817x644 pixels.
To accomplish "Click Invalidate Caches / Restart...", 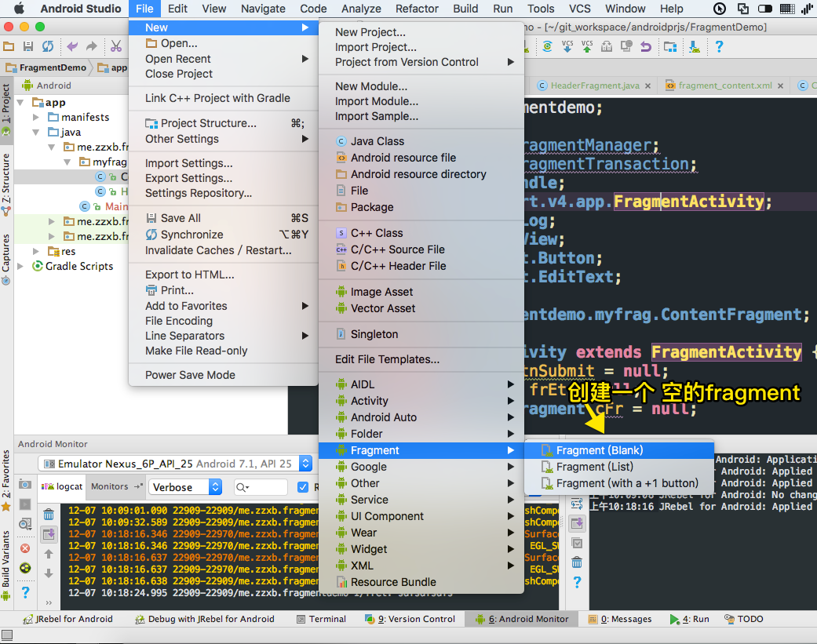I will (223, 250).
